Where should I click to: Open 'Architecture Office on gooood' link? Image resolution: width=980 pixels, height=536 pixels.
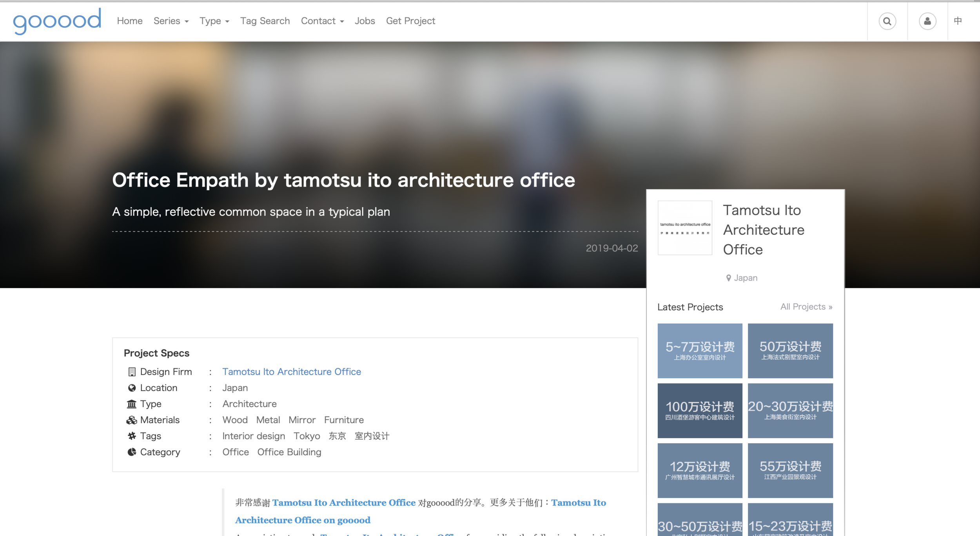(x=303, y=520)
